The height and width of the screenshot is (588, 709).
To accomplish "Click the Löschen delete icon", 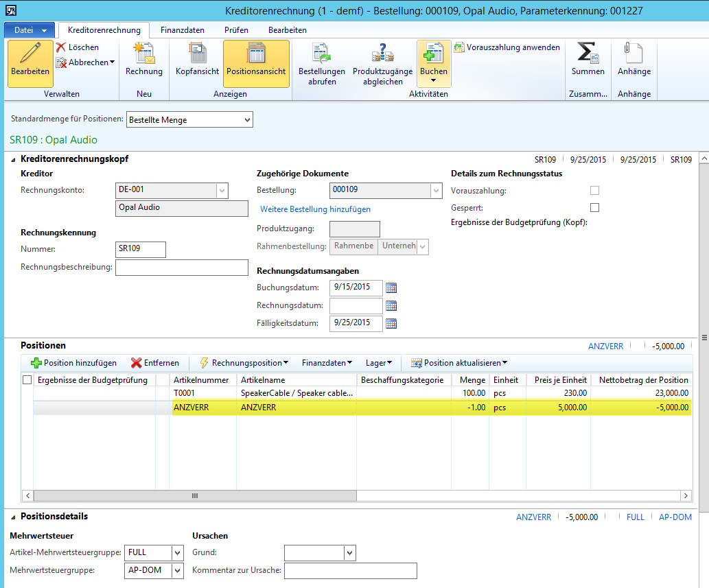I will pyautogui.click(x=61, y=47).
